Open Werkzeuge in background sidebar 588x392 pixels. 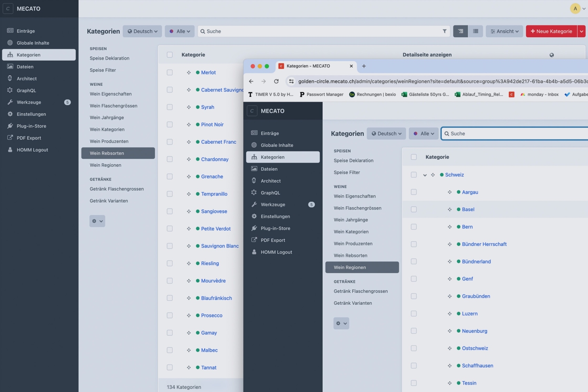tap(39, 102)
